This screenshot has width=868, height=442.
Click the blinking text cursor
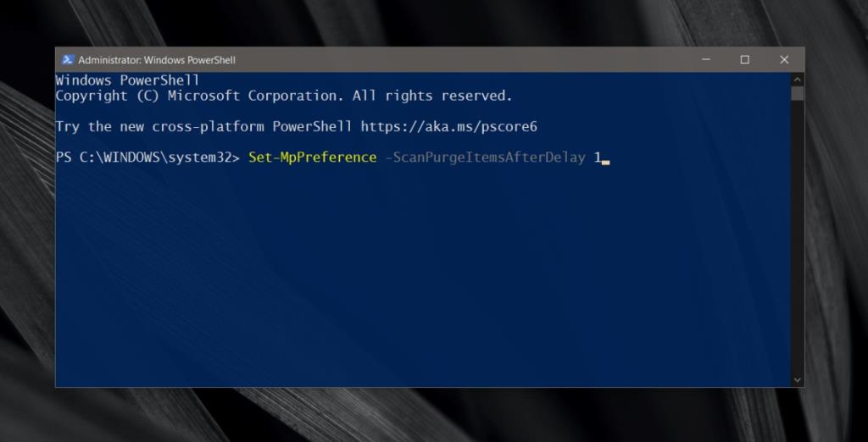[605, 160]
